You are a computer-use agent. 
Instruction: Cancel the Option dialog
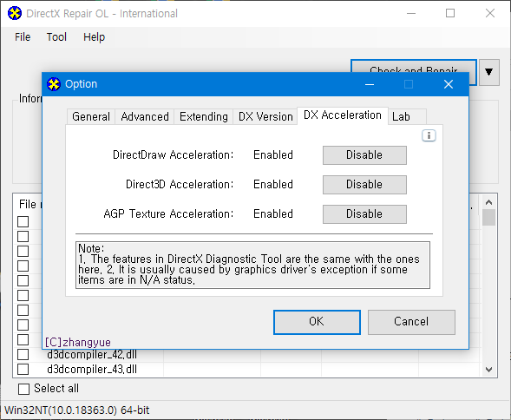click(411, 322)
